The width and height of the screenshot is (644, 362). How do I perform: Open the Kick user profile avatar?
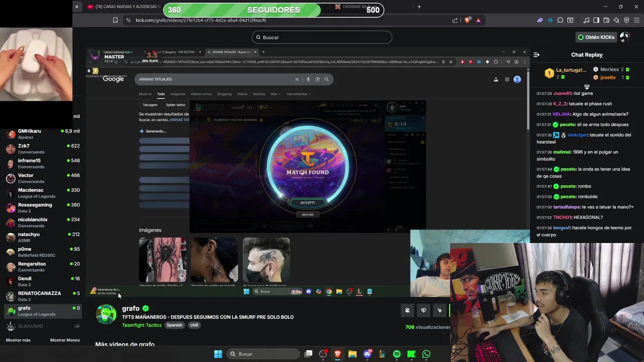(624, 37)
